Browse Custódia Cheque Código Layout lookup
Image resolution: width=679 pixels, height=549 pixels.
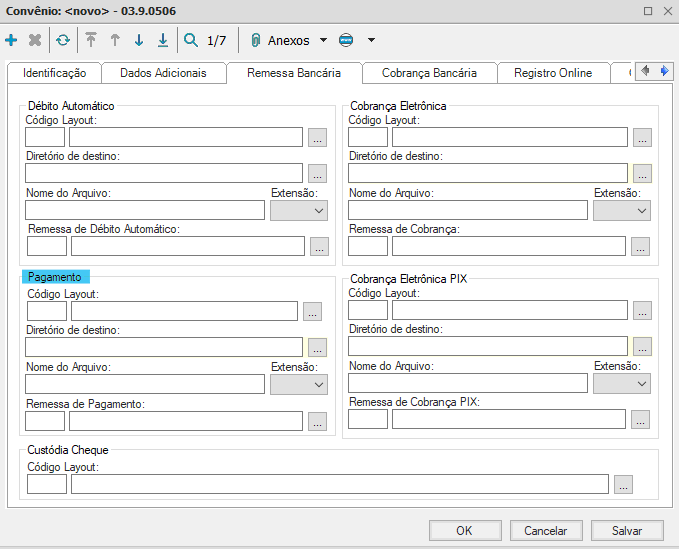623,485
